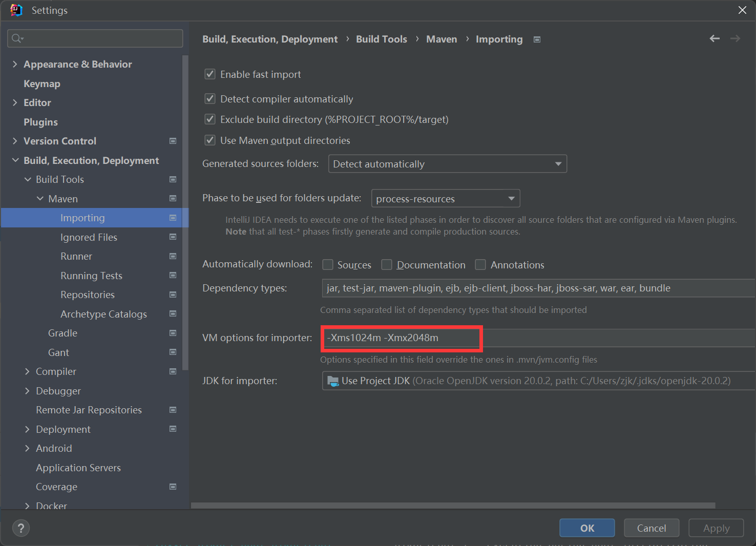Click project icon beside Version Control item

click(x=173, y=141)
